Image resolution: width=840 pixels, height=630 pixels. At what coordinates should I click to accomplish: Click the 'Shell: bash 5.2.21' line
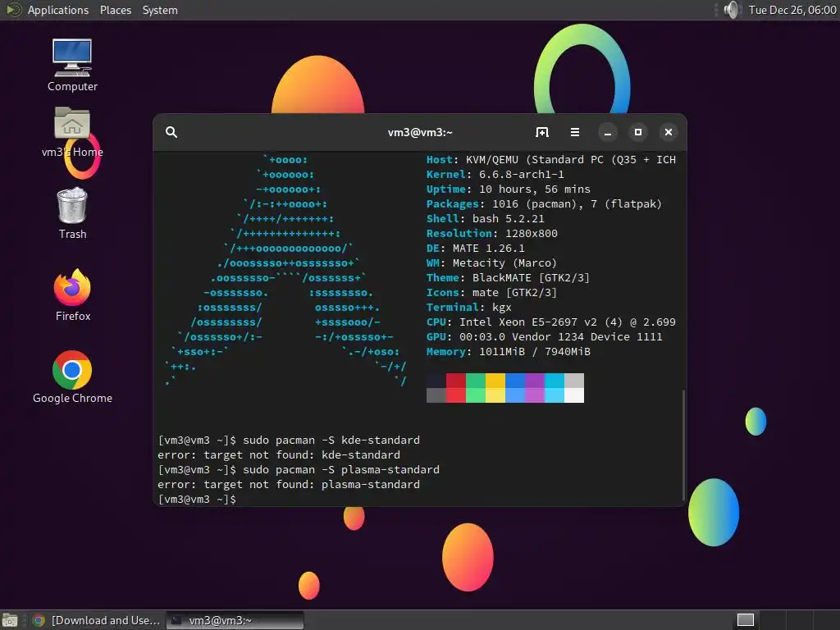[x=486, y=218]
